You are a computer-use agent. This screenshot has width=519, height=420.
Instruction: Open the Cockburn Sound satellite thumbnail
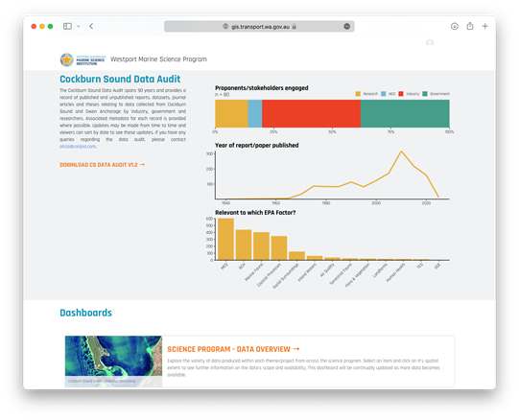(113, 362)
